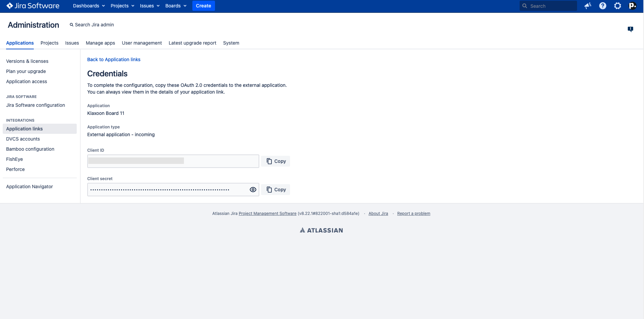This screenshot has height=319, width=644.
Task: Open the Help question mark icon
Action: pyautogui.click(x=602, y=6)
